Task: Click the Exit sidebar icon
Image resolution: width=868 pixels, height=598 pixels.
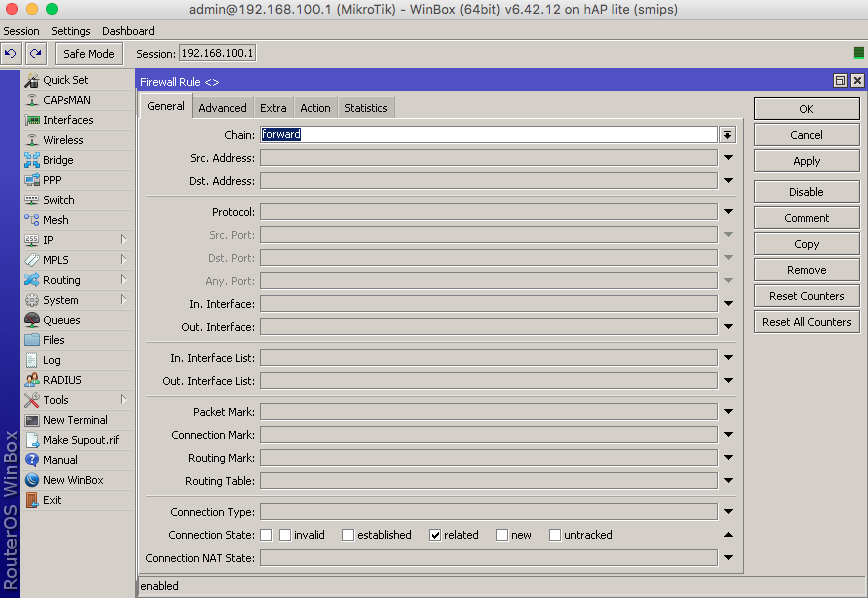Action: [x=32, y=500]
